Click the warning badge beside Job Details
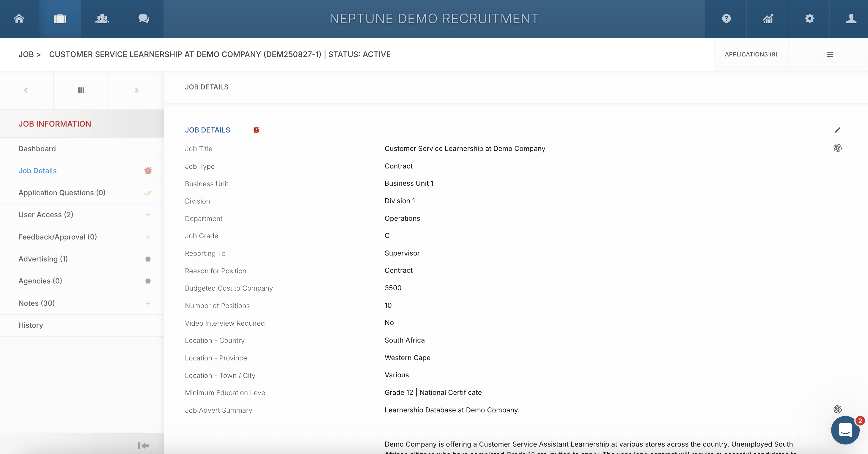868x454 pixels. point(256,130)
